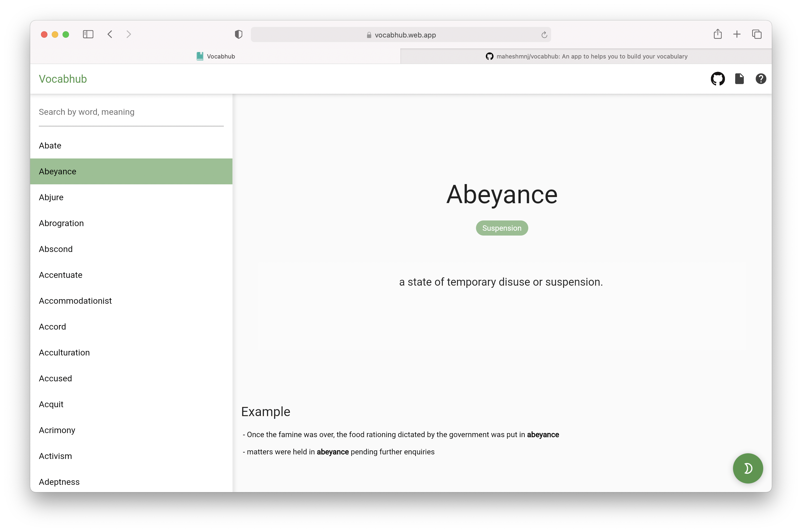Click the document/report icon in the header
Image resolution: width=802 pixels, height=532 pixels.
point(739,79)
